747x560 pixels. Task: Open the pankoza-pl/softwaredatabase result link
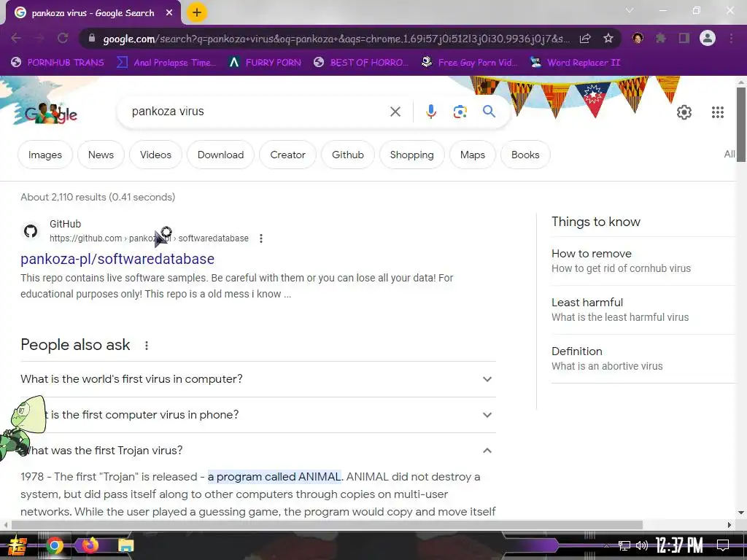coord(117,259)
